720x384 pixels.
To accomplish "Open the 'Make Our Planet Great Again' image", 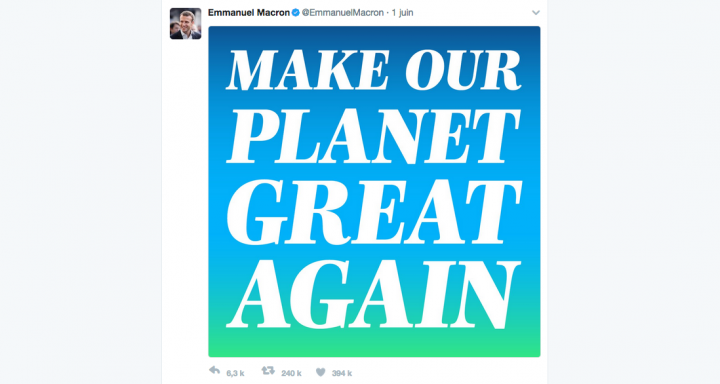I will tap(374, 192).
